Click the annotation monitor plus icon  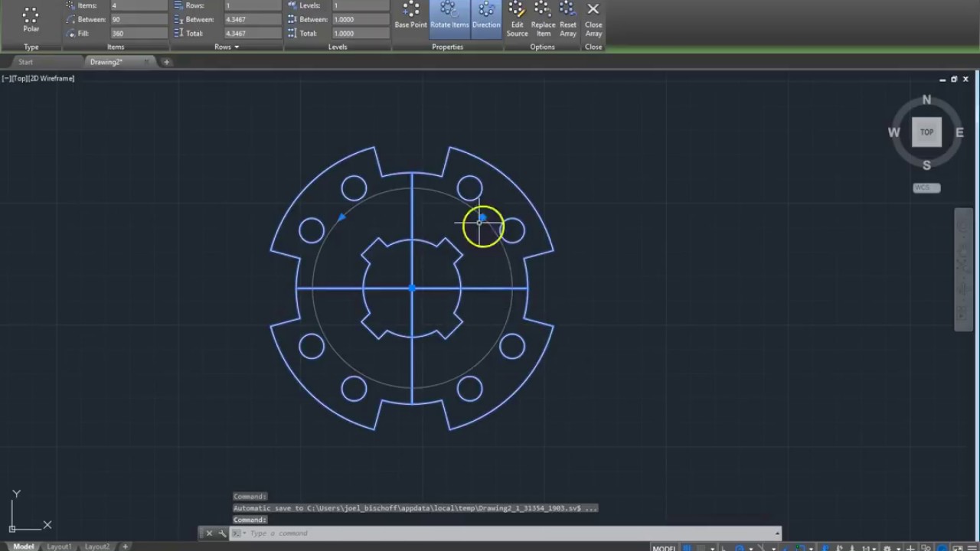[x=911, y=548]
